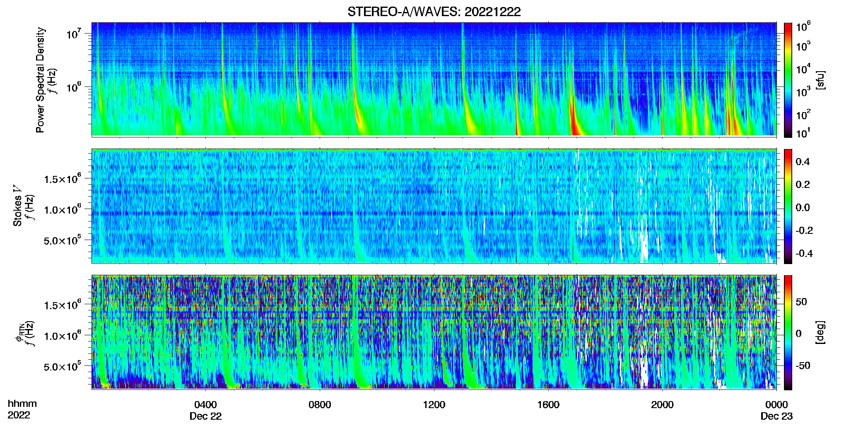Click the 0.0 value on Stokes color bar
Screen dimensions: 868x447
[803, 207]
